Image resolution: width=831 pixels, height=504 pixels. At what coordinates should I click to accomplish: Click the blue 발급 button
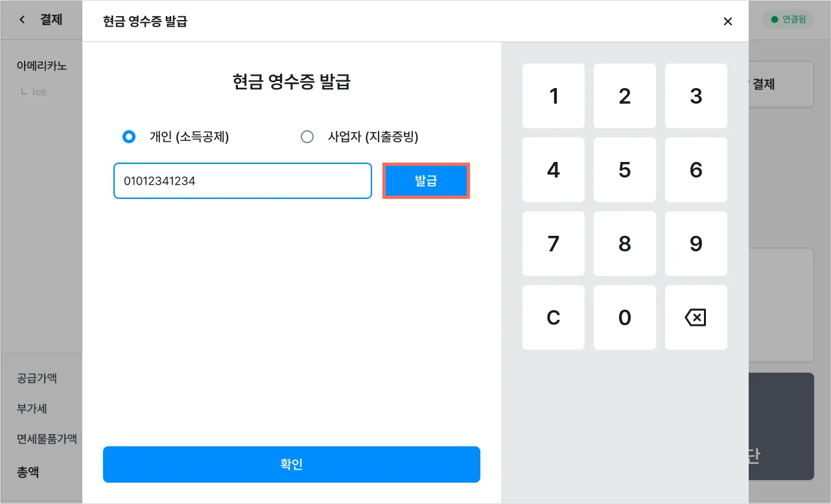(426, 181)
